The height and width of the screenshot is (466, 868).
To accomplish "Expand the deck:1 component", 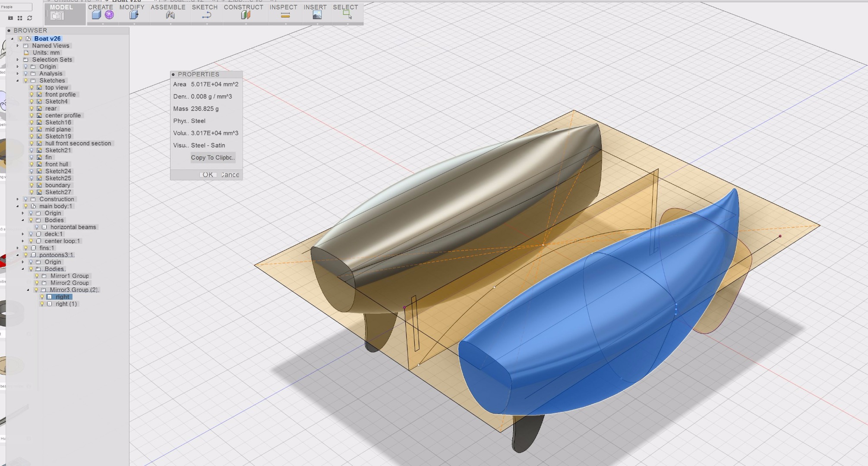I will tap(23, 234).
